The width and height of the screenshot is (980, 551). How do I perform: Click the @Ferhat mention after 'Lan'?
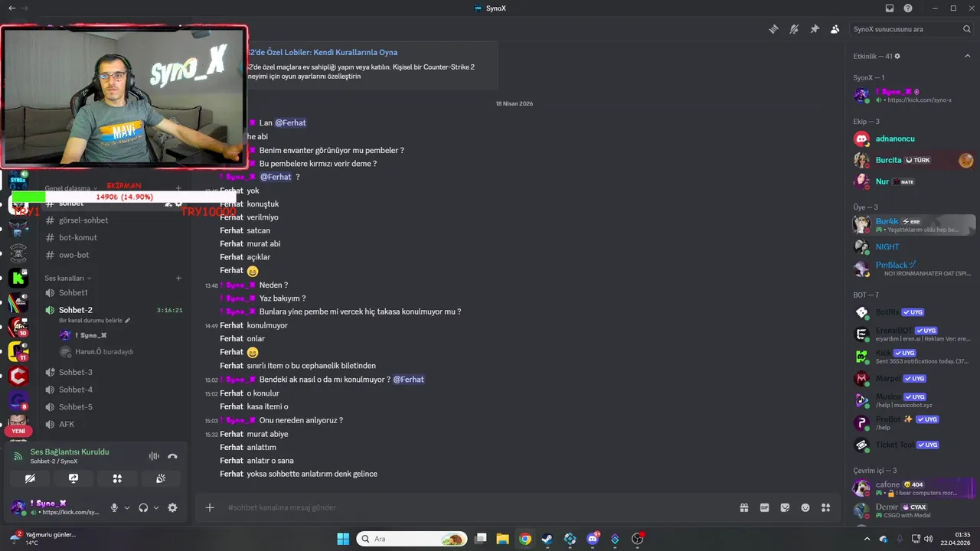290,122
